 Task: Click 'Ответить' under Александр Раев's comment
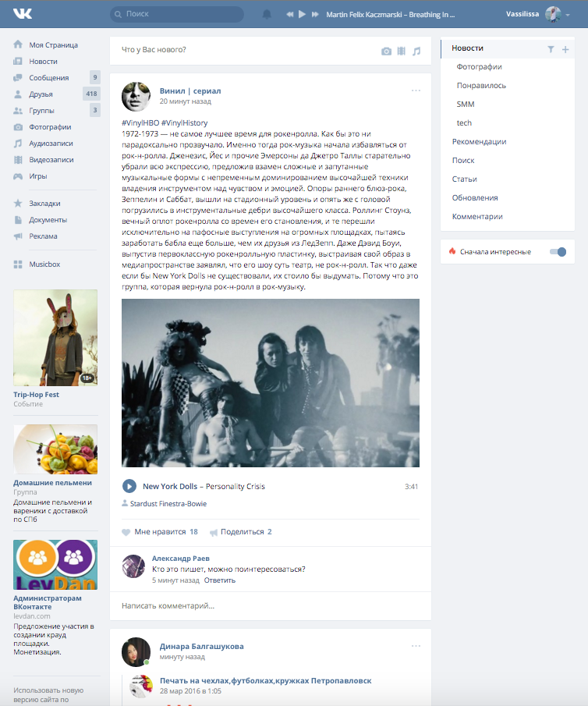coord(219,580)
